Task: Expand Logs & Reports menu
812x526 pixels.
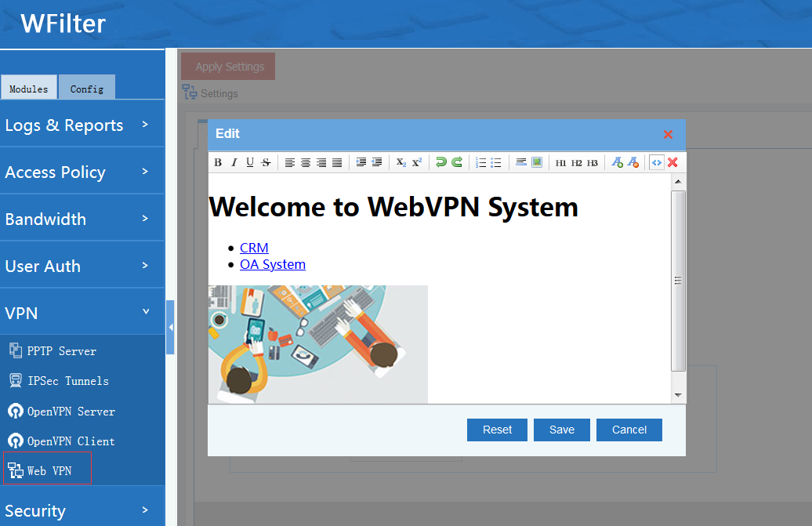Action: (82, 125)
